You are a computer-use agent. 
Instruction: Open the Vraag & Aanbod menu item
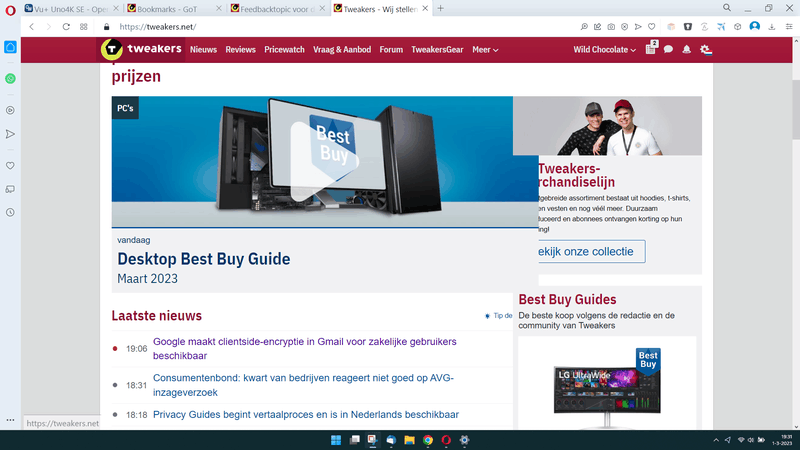pyautogui.click(x=342, y=49)
